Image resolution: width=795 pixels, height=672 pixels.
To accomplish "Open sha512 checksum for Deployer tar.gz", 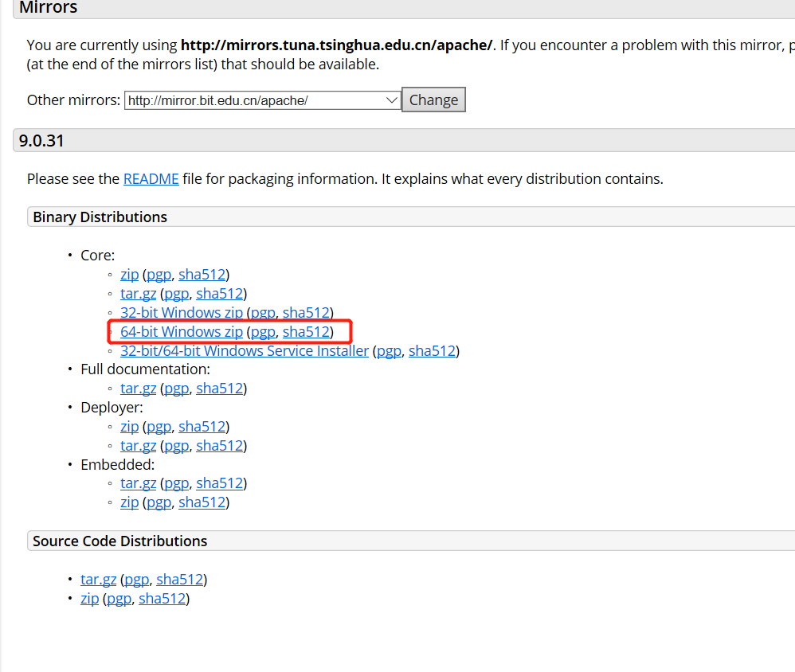I will point(220,446).
